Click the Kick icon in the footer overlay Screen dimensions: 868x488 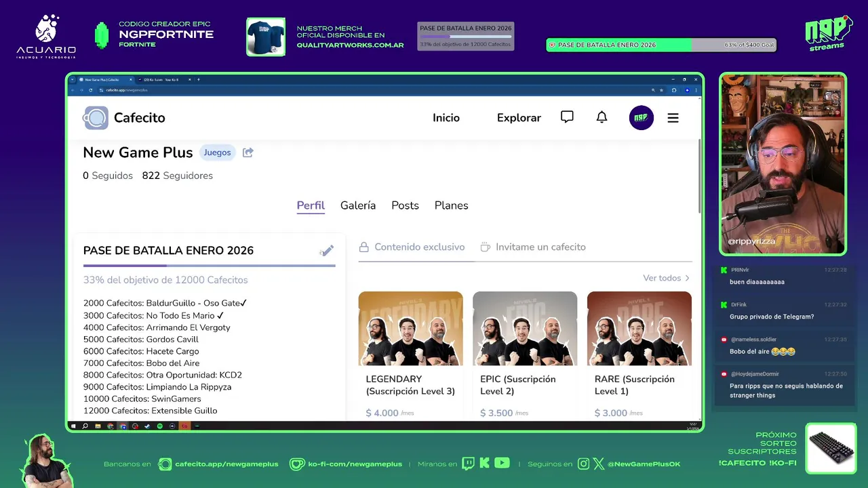click(x=485, y=464)
